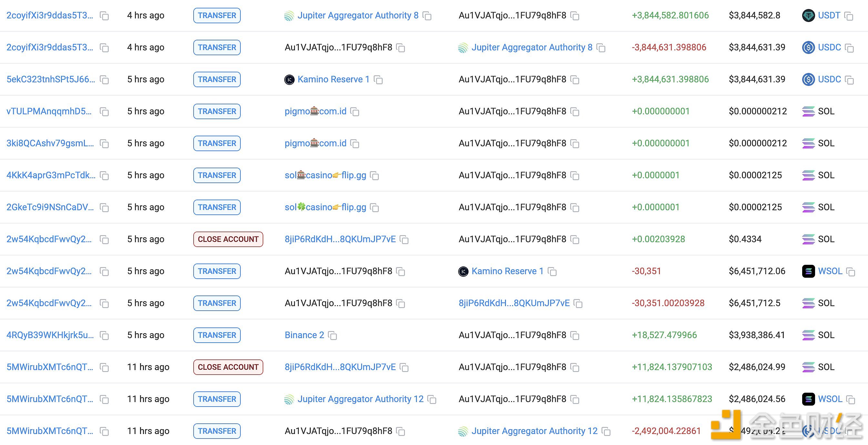Copy Kamino Reserve 1 address in USDC row
Screen dimensions: 868x445
[378, 80]
